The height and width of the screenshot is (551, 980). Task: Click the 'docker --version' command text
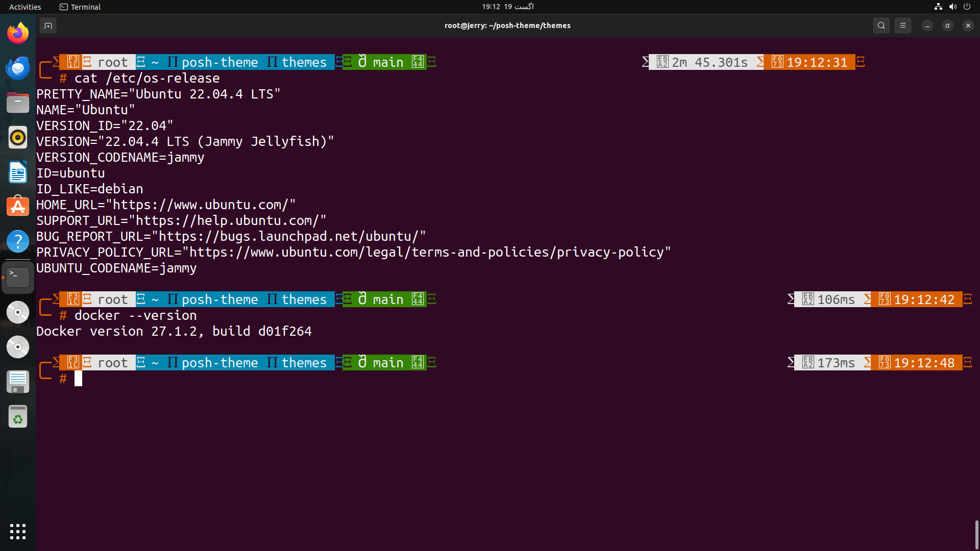136,315
